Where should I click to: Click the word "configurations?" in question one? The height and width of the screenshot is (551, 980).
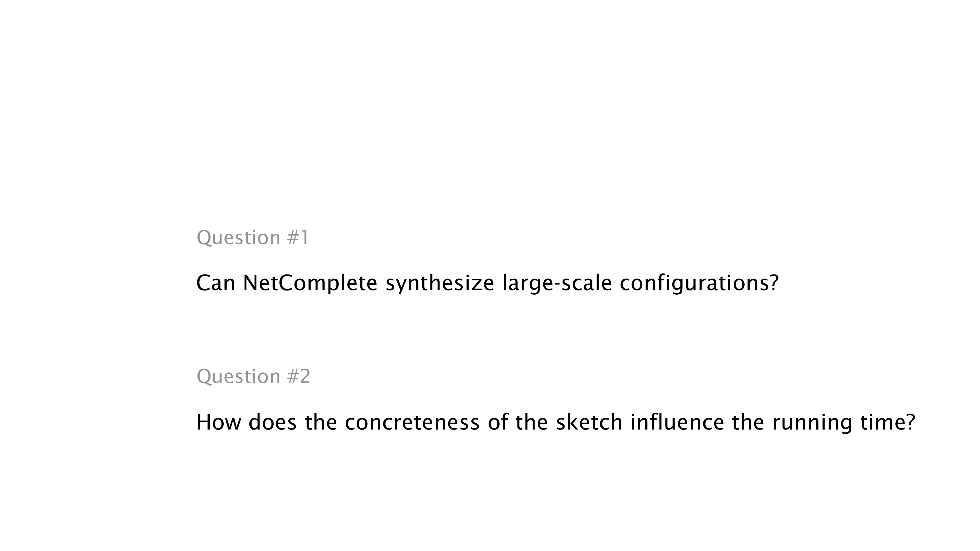point(699,284)
